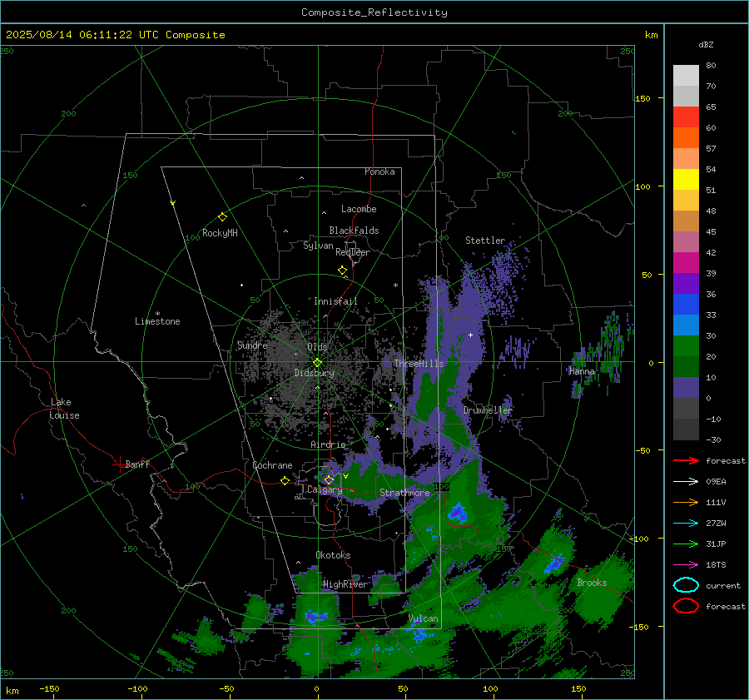Image resolution: width=749 pixels, height=700 pixels.
Task: Click the Airdrie city label
Action: tap(328, 444)
